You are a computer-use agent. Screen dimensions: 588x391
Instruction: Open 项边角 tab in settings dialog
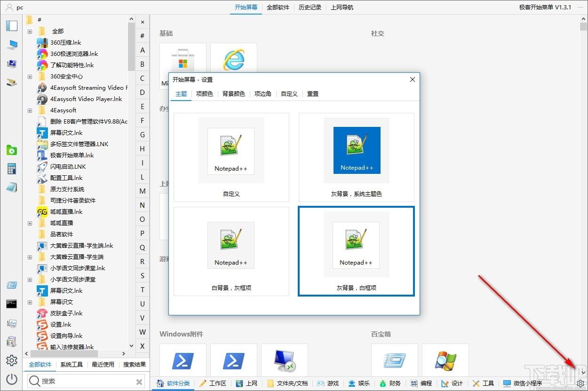263,94
